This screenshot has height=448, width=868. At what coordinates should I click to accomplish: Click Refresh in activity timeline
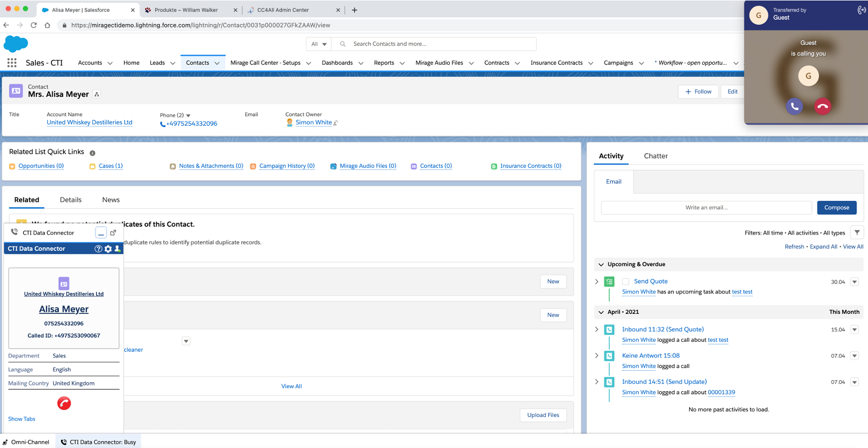[x=794, y=247]
